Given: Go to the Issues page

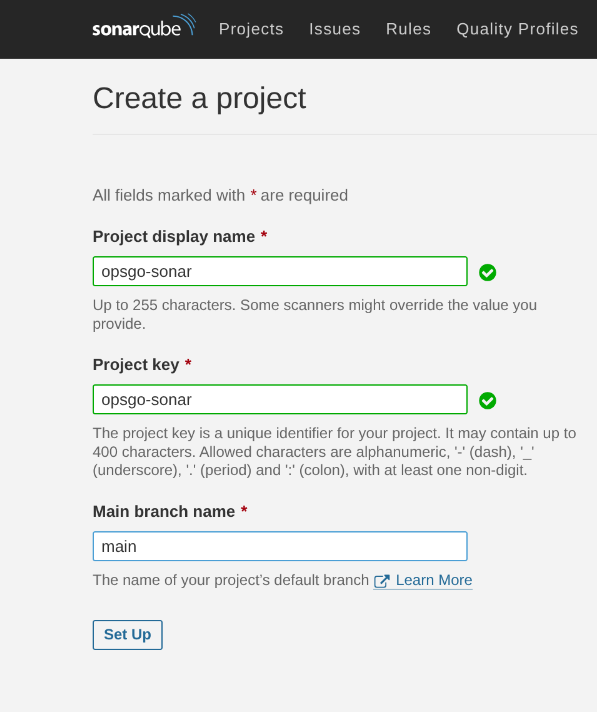Looking at the screenshot, I should pos(335,29).
